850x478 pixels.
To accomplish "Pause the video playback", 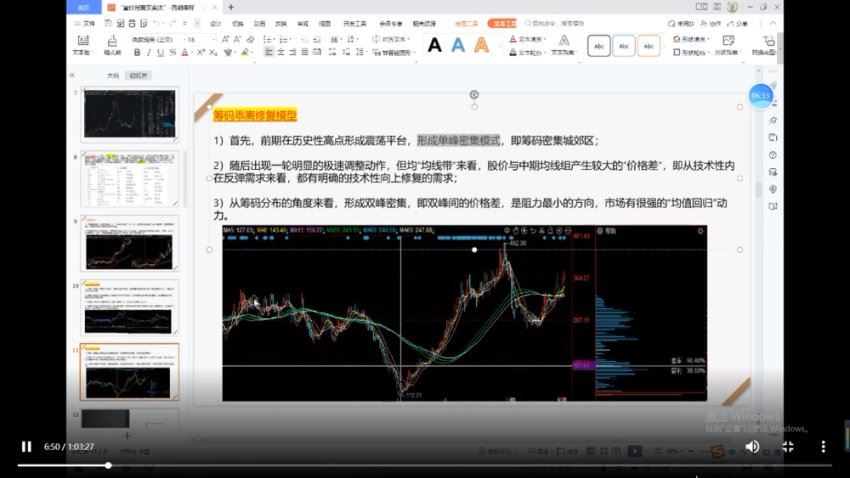I will pyautogui.click(x=26, y=446).
